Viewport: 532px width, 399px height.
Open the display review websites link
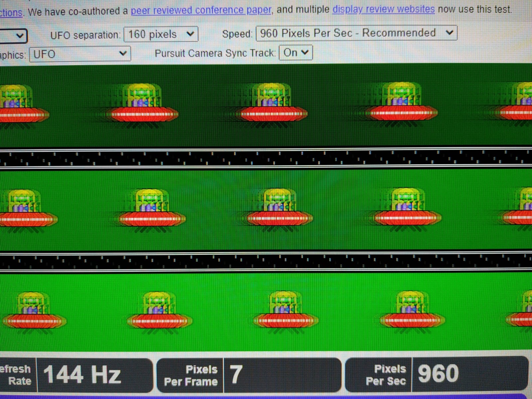pos(383,9)
